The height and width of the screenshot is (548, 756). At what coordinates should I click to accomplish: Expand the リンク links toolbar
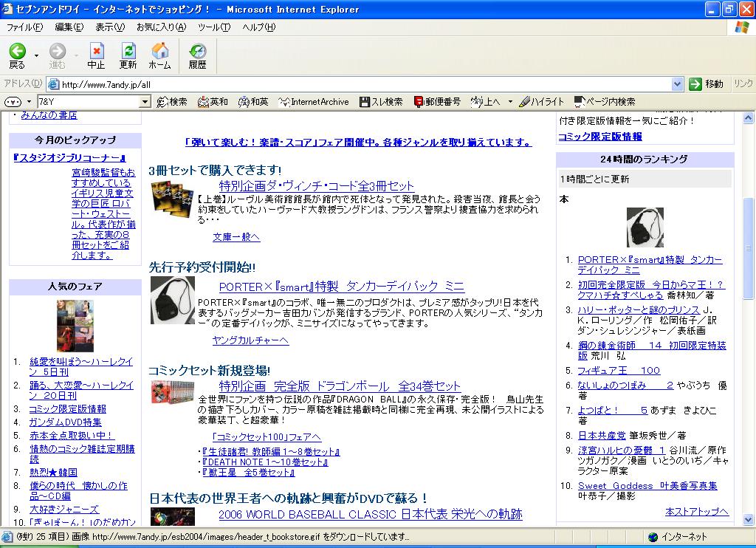[x=743, y=83]
